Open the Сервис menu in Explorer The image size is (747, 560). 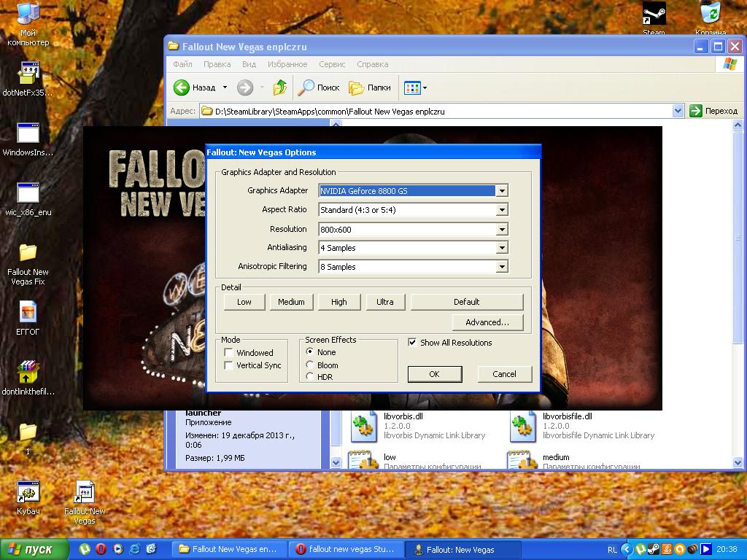point(332,64)
